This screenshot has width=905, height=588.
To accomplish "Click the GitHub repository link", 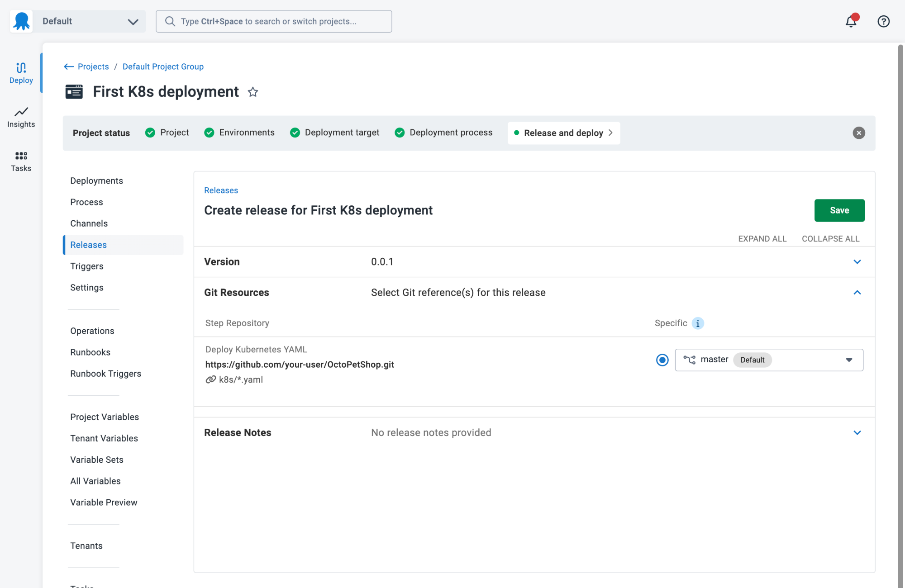I will pyautogui.click(x=299, y=364).
